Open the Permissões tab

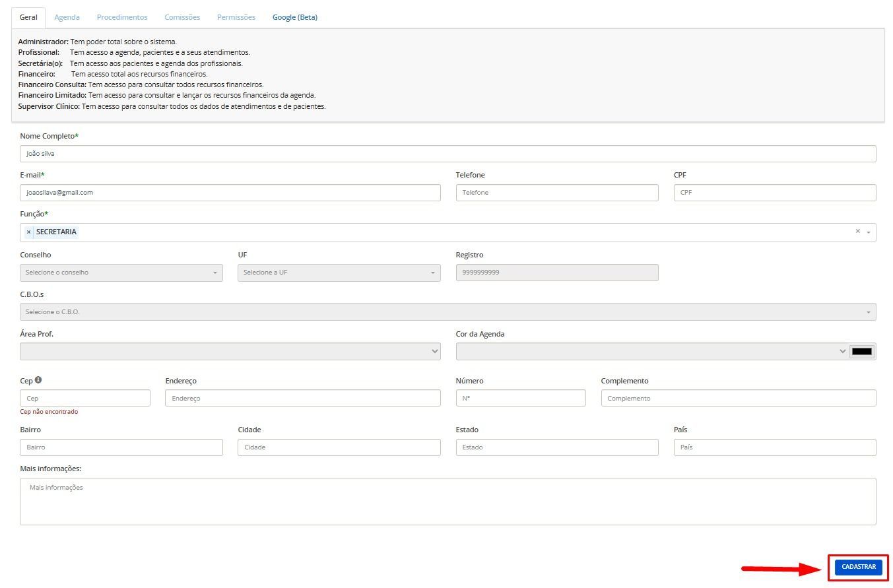pyautogui.click(x=236, y=17)
